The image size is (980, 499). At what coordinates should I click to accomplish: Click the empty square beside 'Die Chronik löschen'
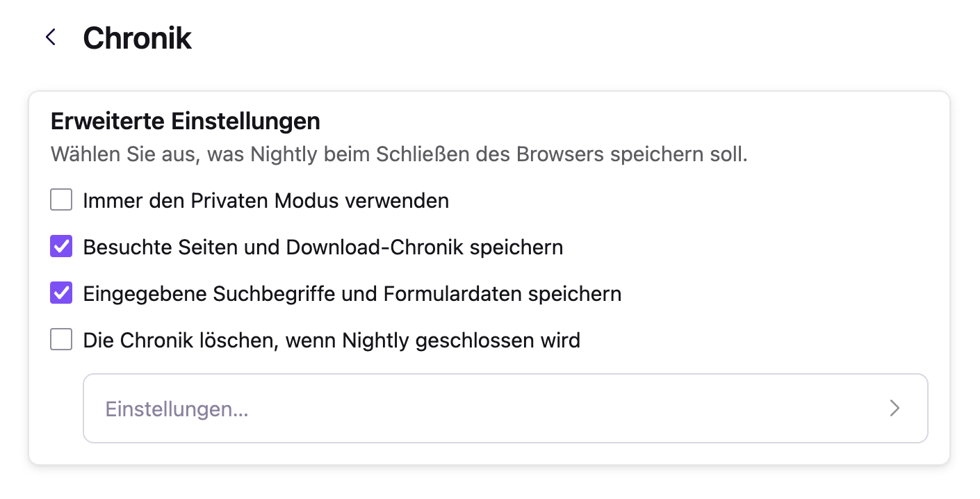pyautogui.click(x=61, y=340)
